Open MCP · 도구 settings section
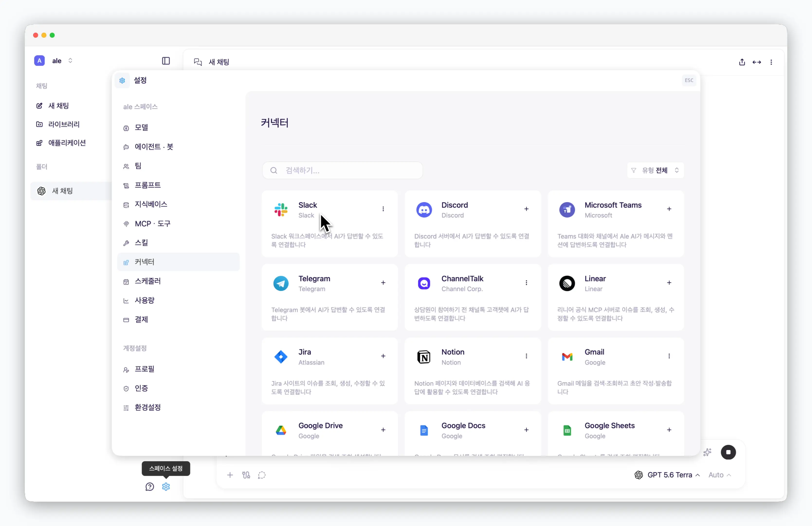This screenshot has width=812, height=526. (178, 224)
